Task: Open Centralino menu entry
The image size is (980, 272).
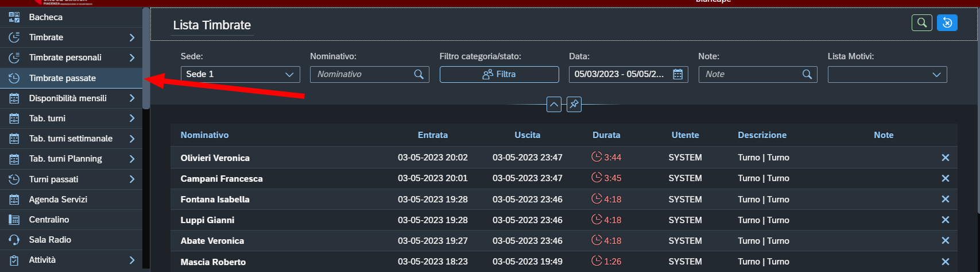Action: [x=71, y=220]
